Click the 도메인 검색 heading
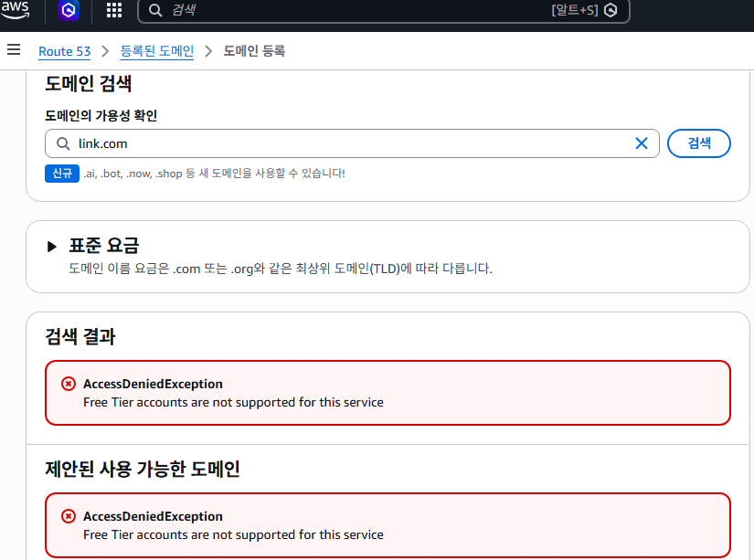The image size is (754, 560). click(88, 84)
